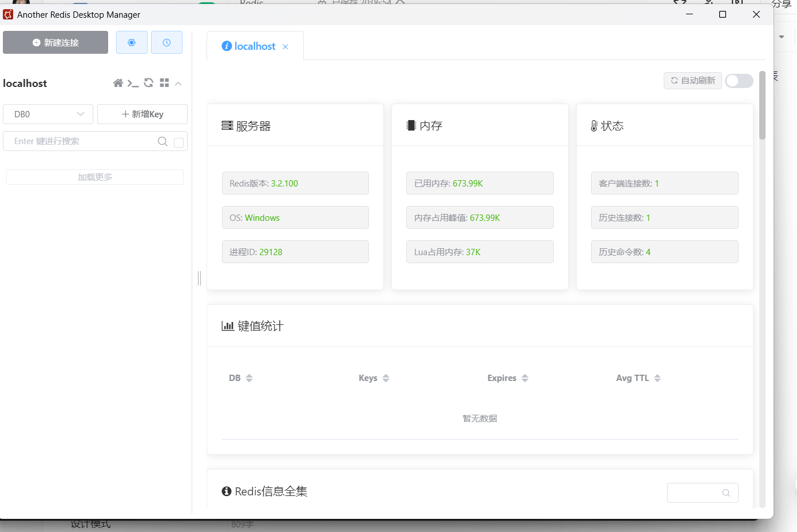Focus the Redis信息全集 search field
797x532 pixels.
coord(703,493)
